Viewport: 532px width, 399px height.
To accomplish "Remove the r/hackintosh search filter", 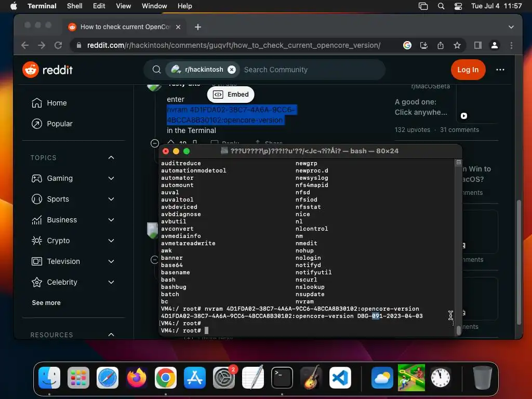I will 232,70.
